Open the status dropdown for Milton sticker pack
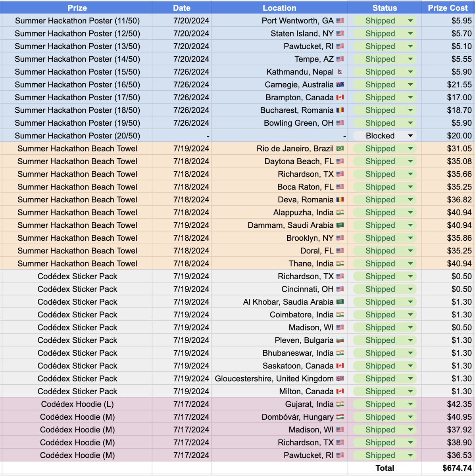475x476 pixels. pyautogui.click(x=410, y=391)
